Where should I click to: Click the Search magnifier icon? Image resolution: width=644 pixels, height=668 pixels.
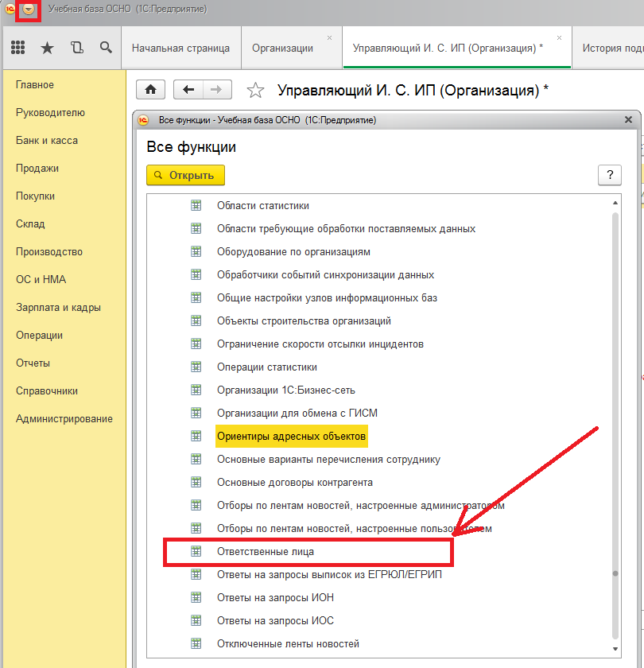106,47
